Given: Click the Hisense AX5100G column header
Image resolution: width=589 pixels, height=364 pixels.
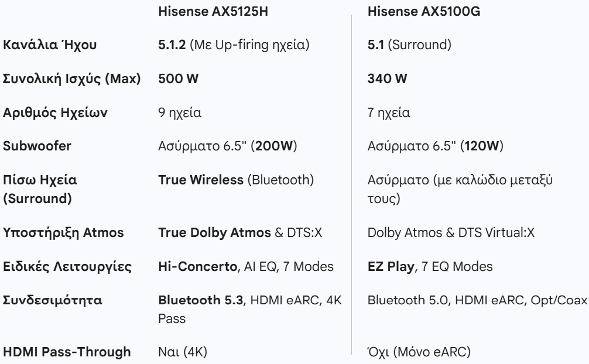Looking at the screenshot, I should point(424,11).
